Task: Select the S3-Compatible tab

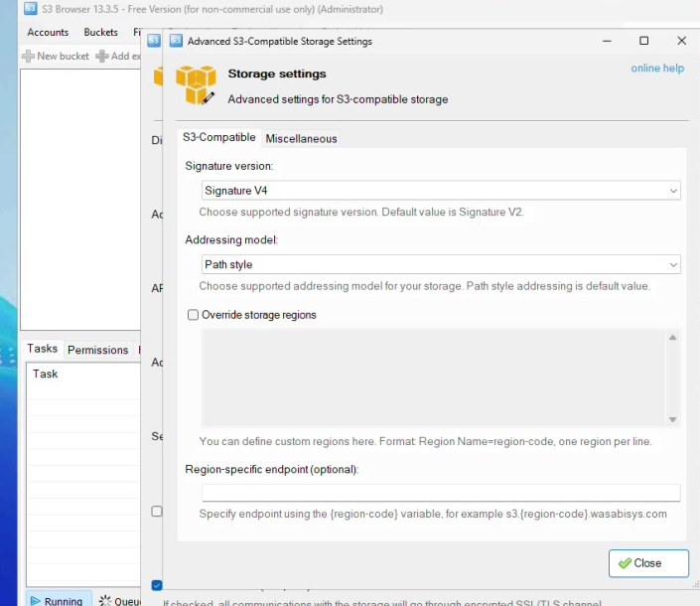Action: click(x=218, y=137)
